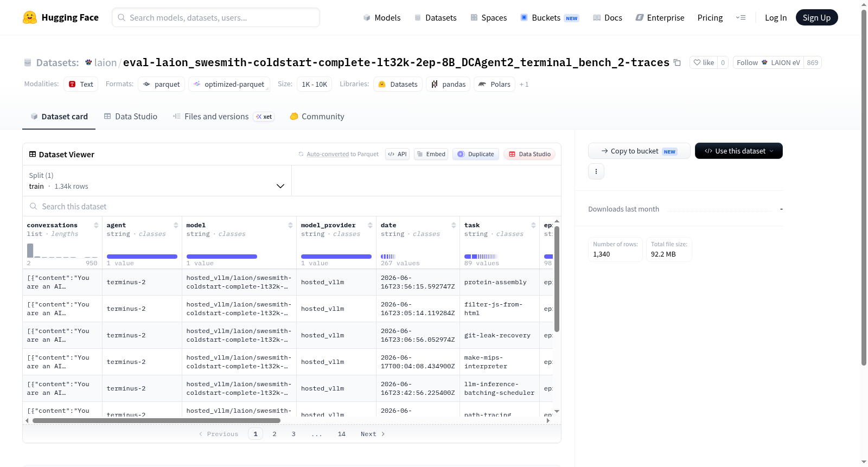Focus the Search models, datasets, users field
Viewport: 868px width, 467px height.
(216, 17)
